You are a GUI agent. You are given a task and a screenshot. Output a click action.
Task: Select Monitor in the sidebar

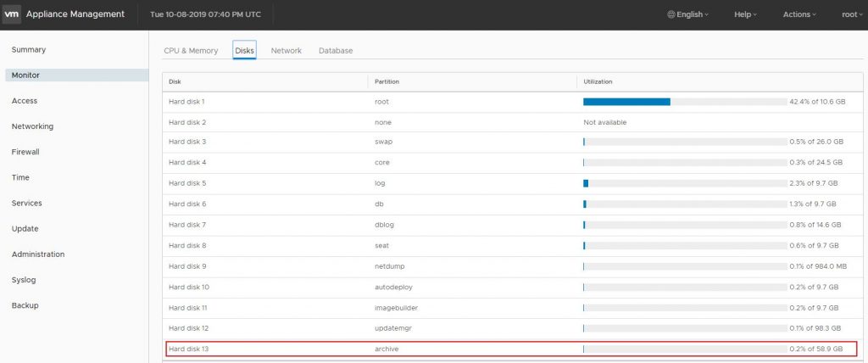pos(25,75)
